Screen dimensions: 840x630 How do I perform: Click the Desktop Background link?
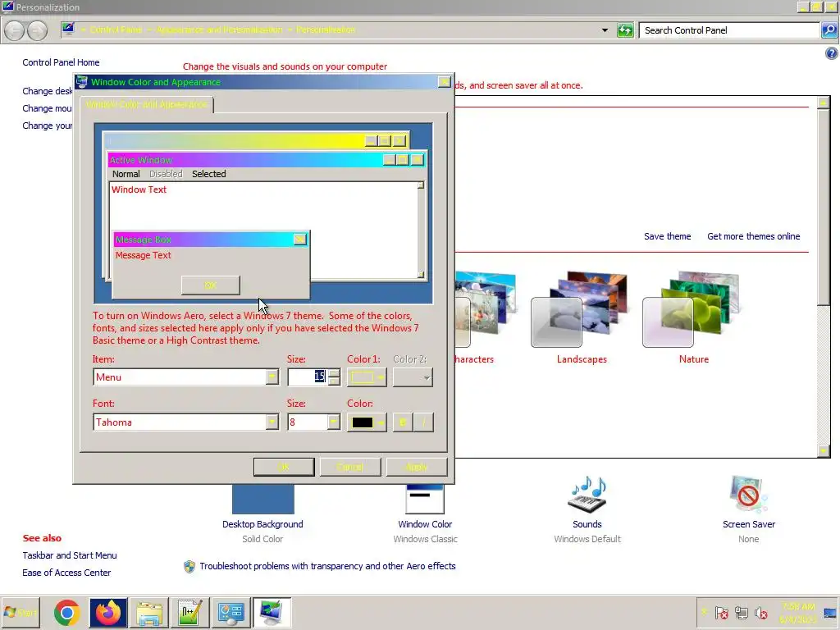(x=262, y=524)
